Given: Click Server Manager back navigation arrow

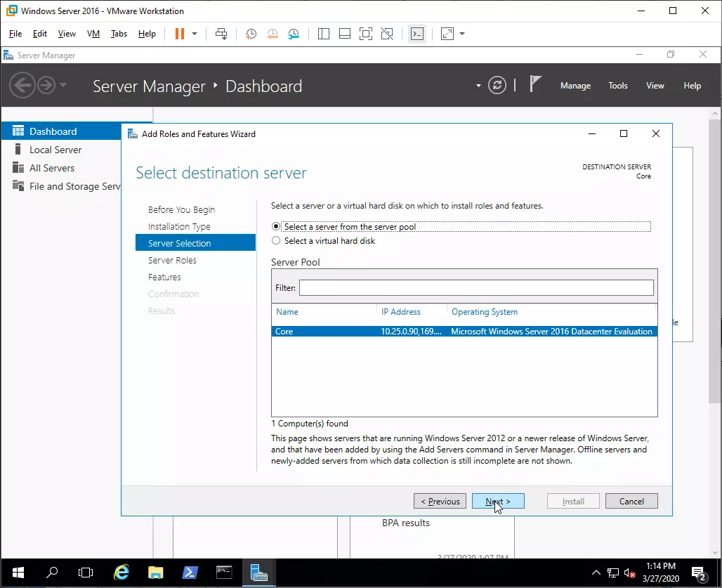Looking at the screenshot, I should [22, 85].
